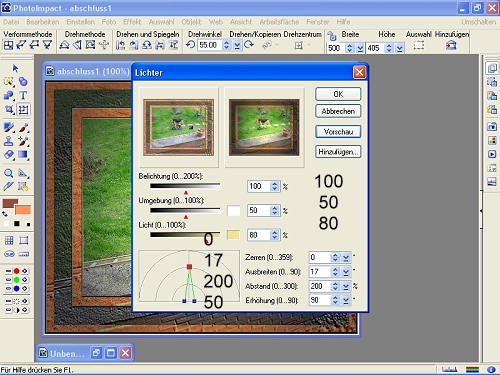Click the Auswahl dashed rectangle icon

pyautogui.click(x=419, y=45)
